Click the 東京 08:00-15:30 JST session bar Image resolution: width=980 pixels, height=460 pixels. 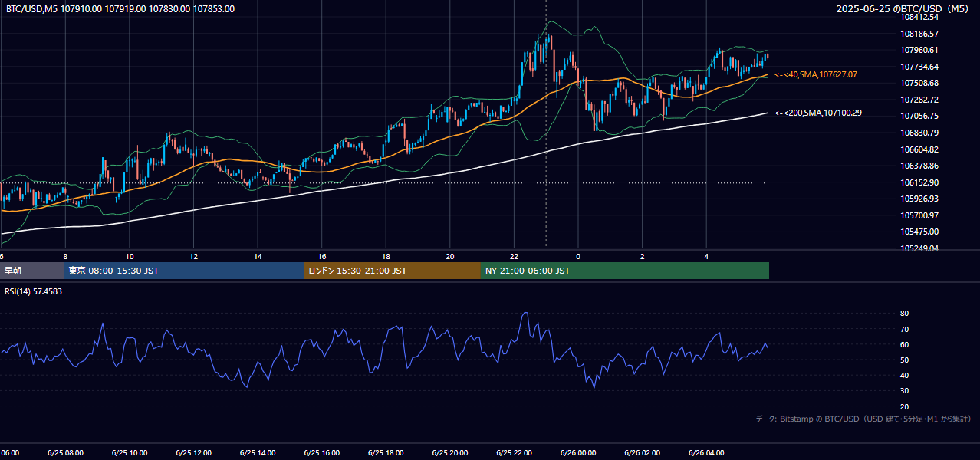point(184,271)
